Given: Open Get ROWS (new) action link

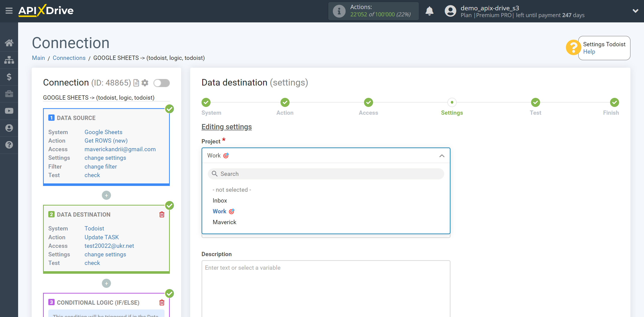Looking at the screenshot, I should click(x=106, y=141).
